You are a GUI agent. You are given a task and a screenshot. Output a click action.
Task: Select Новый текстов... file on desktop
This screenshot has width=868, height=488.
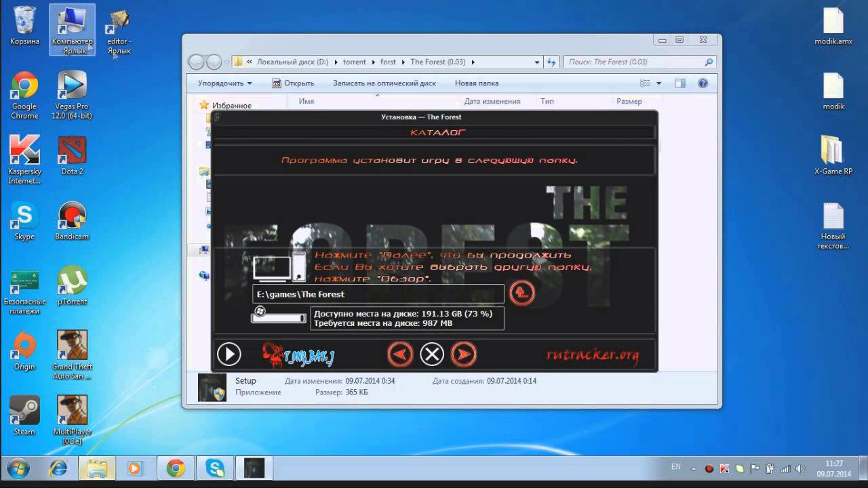click(833, 227)
